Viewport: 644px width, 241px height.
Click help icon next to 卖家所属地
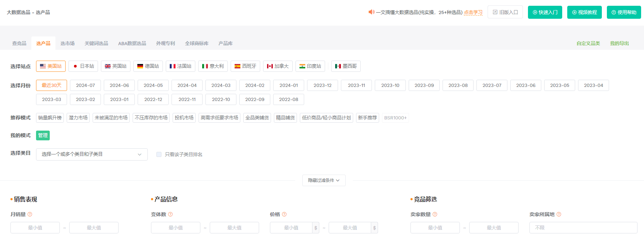tap(559, 214)
